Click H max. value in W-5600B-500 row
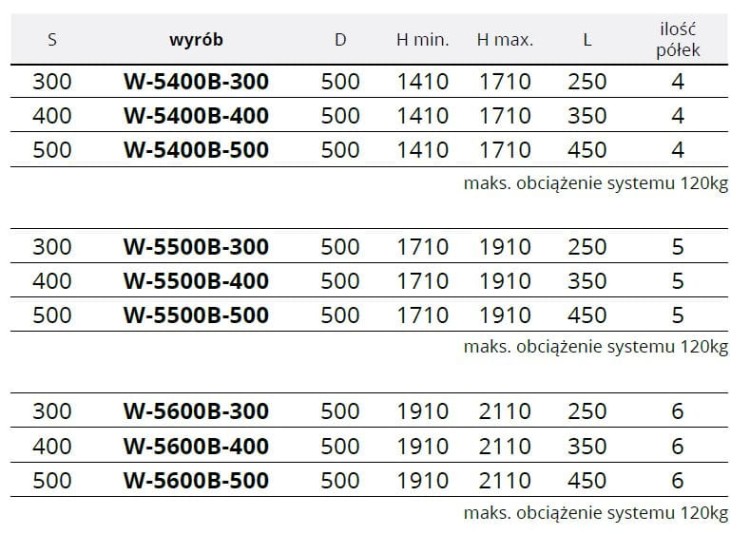 tap(504, 480)
